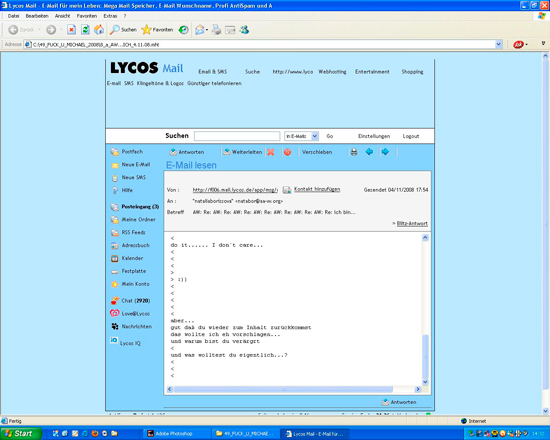The height and width of the screenshot is (440, 550).
Task: Open the Shopping navigation link
Action: pyautogui.click(x=412, y=72)
